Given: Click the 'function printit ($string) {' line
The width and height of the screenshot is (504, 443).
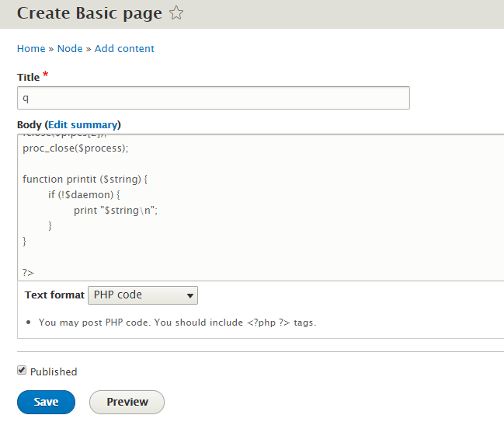Looking at the screenshot, I should 85,180.
